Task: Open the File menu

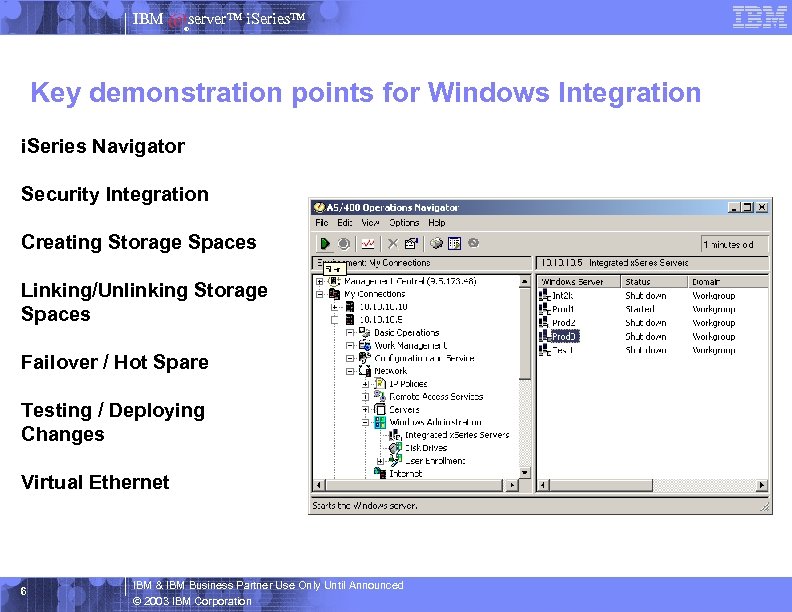Action: pyautogui.click(x=322, y=223)
